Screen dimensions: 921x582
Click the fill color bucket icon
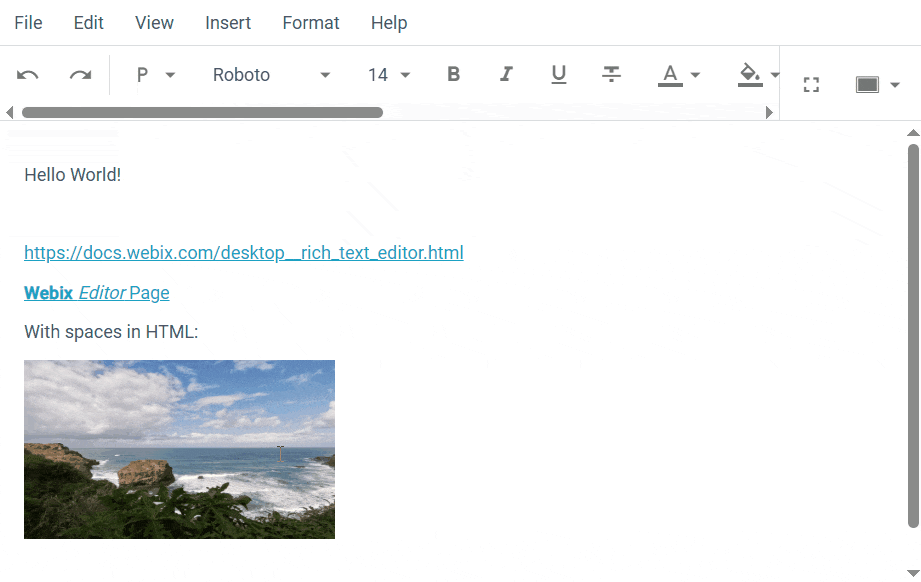click(x=749, y=74)
